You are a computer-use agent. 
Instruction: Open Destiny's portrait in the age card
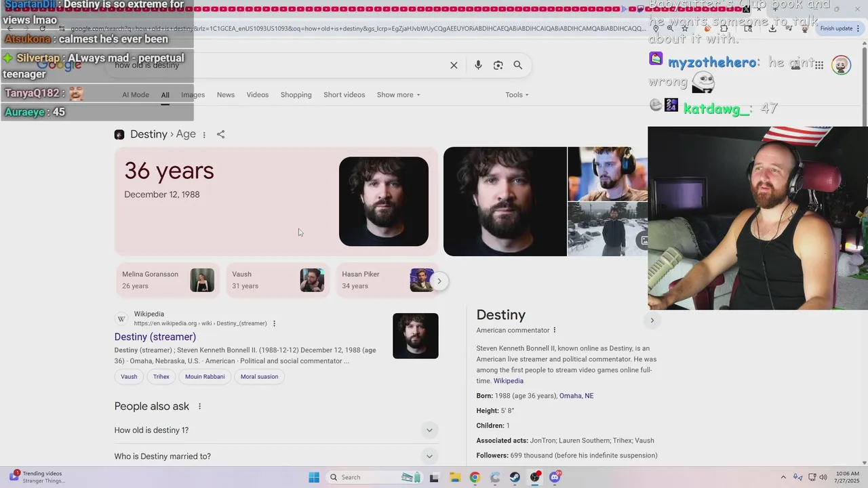click(x=384, y=201)
